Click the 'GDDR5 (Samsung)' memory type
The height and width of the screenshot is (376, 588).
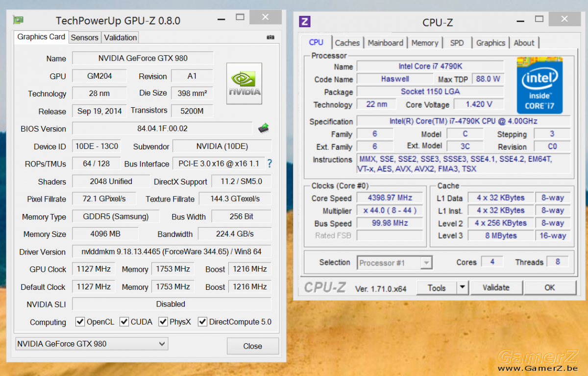coord(117,216)
